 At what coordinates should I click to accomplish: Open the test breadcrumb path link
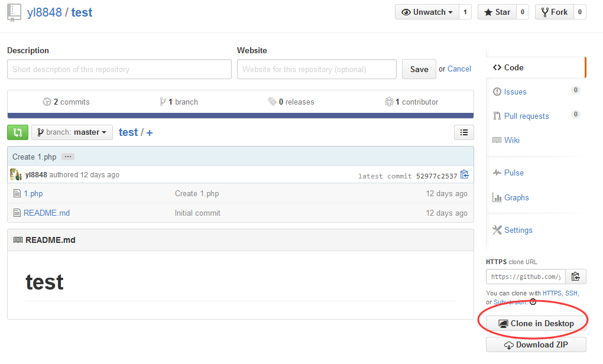(128, 132)
